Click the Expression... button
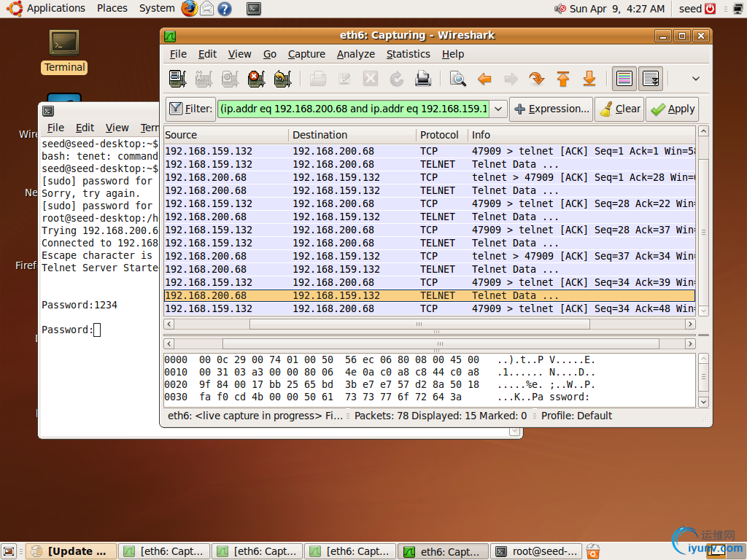This screenshot has height=560, width=747. [x=551, y=109]
